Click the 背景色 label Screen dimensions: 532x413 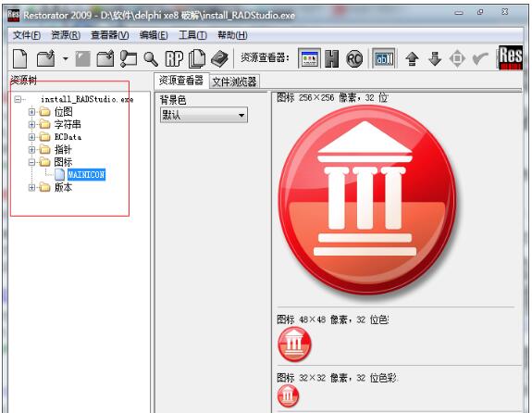pyautogui.click(x=173, y=100)
